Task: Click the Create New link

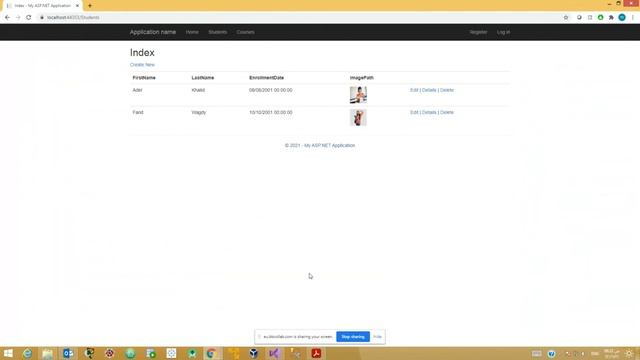Action: click(142, 65)
